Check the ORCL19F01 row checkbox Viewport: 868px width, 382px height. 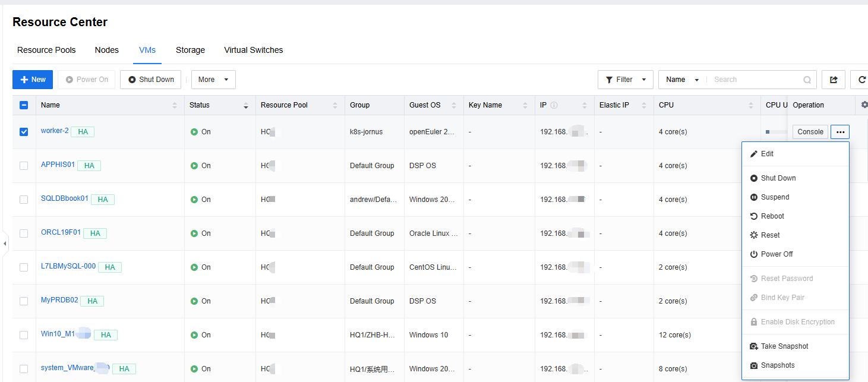point(24,233)
